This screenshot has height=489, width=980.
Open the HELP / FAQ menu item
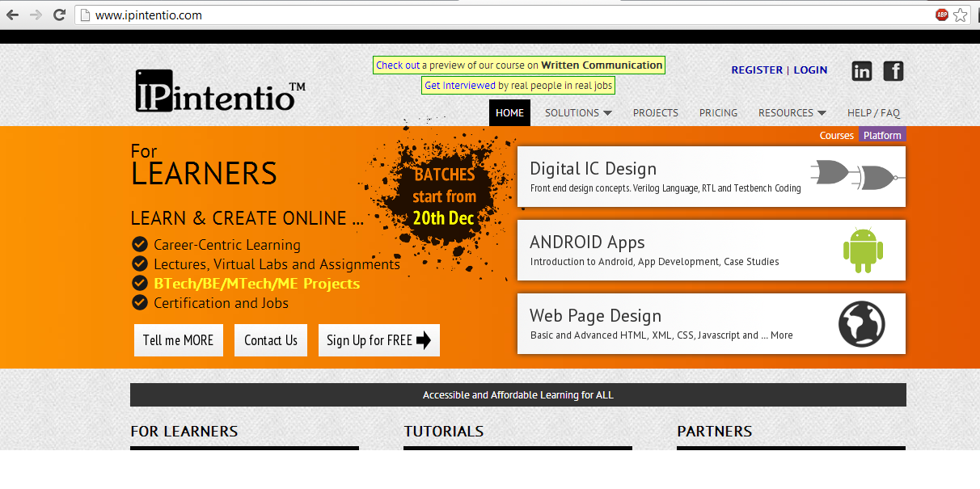coord(873,113)
